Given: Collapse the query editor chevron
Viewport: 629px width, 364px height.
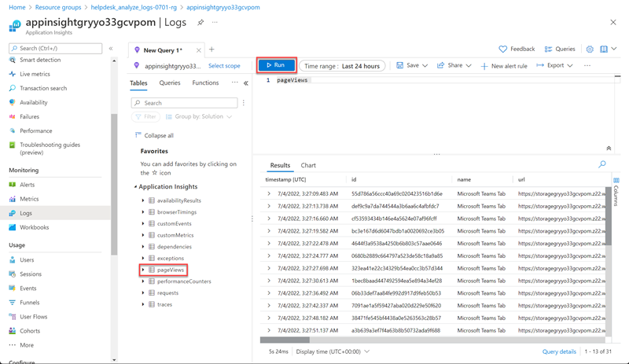Looking at the screenshot, I should tap(609, 148).
